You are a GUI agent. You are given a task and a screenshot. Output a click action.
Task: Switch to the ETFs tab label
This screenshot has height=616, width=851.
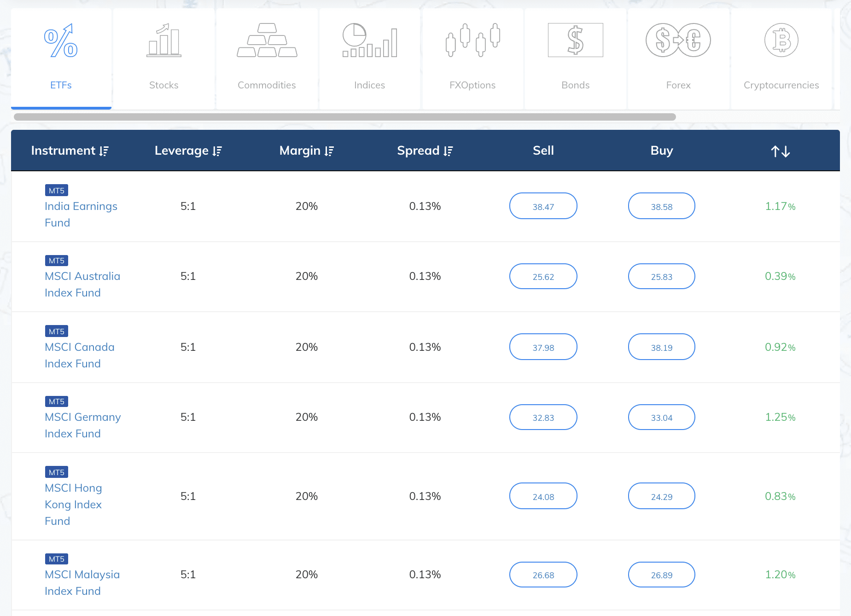pyautogui.click(x=61, y=85)
